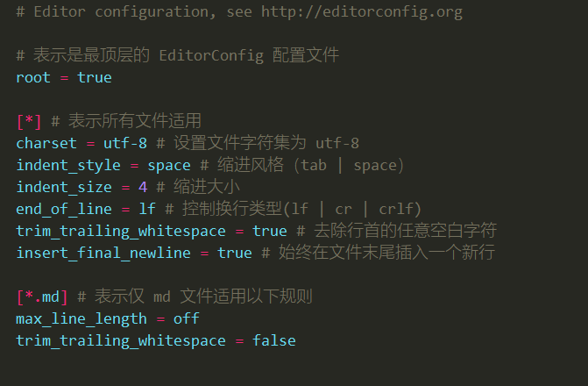This screenshot has width=588, height=386.
Task: Click the "false" value on the last line
Action: coord(274,340)
